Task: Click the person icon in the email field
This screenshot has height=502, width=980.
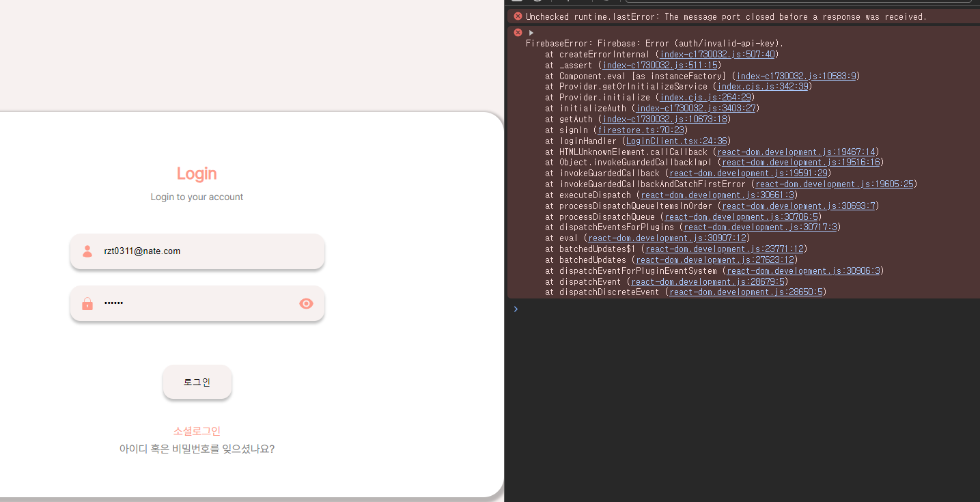Action: pyautogui.click(x=87, y=251)
